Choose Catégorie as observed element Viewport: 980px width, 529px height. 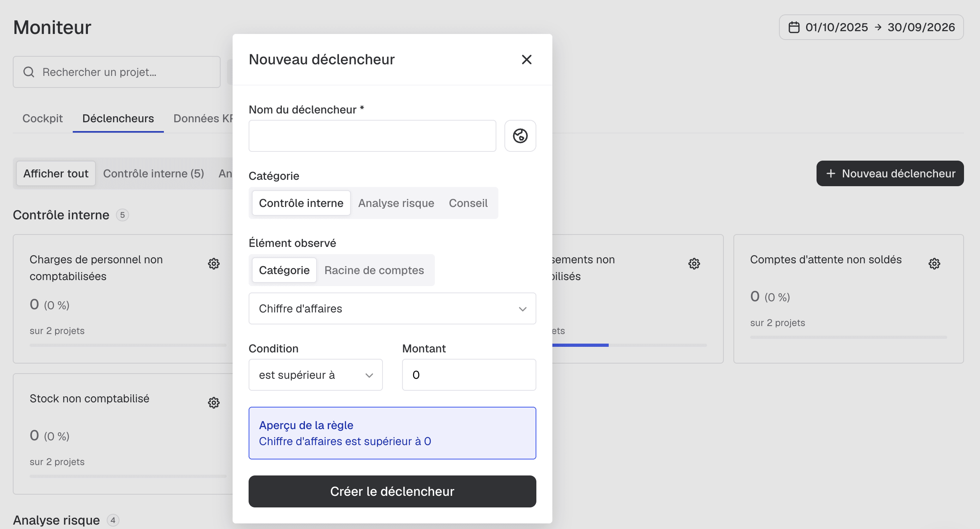point(284,270)
